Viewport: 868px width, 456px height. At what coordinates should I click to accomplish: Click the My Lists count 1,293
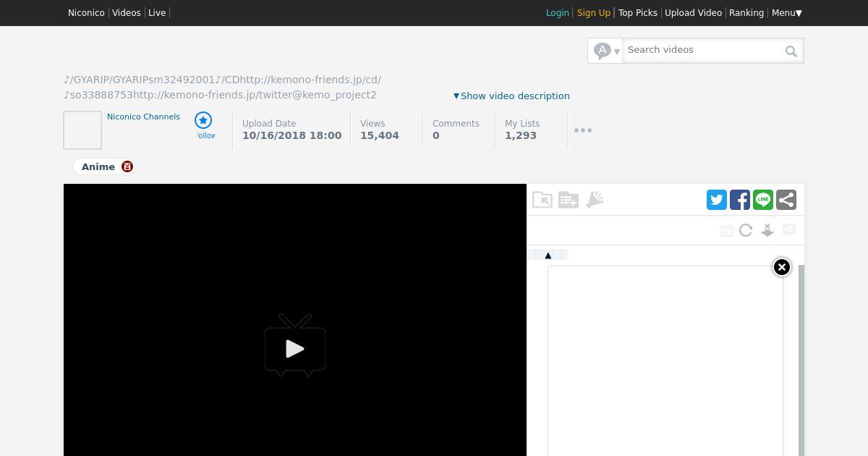pyautogui.click(x=521, y=135)
